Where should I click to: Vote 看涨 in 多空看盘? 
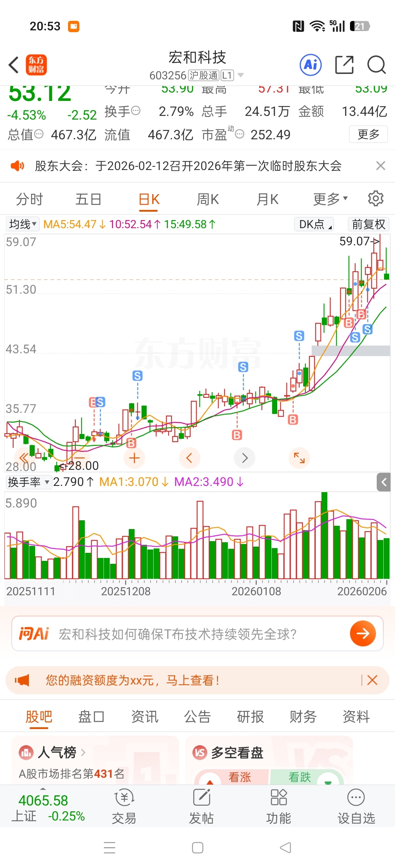click(232, 777)
